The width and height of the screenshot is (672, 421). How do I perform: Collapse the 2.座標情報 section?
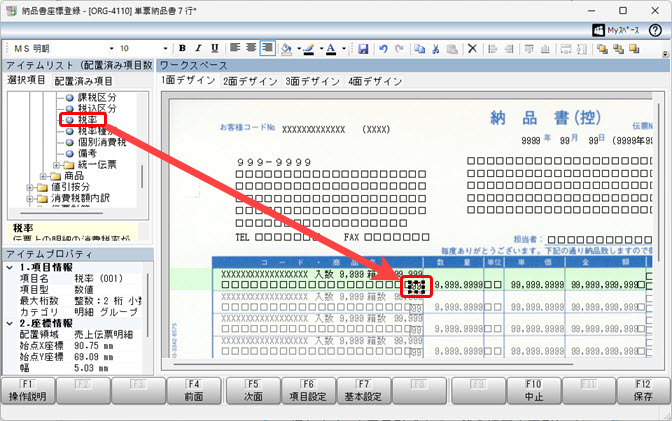point(10,323)
